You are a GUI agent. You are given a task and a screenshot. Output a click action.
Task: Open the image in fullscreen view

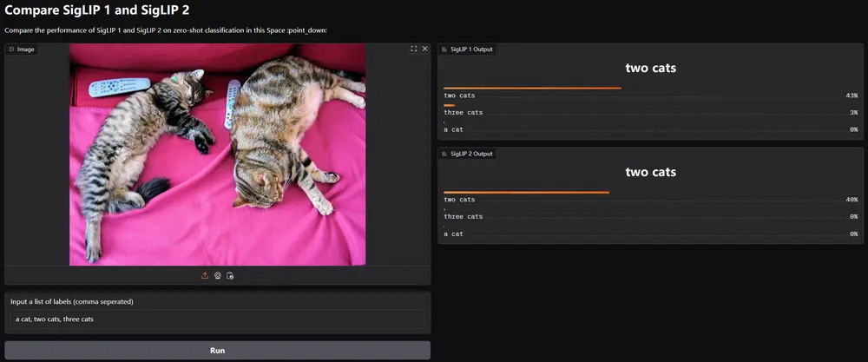point(413,49)
